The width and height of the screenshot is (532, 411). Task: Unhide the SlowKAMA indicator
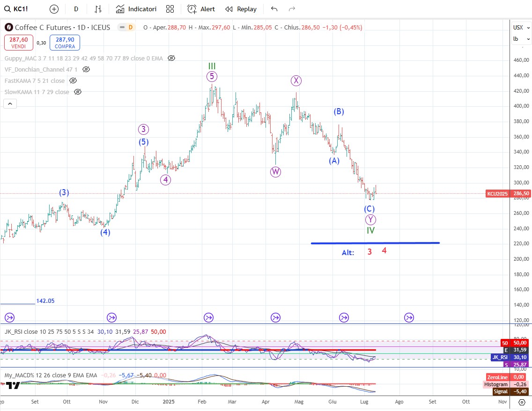tap(78, 92)
